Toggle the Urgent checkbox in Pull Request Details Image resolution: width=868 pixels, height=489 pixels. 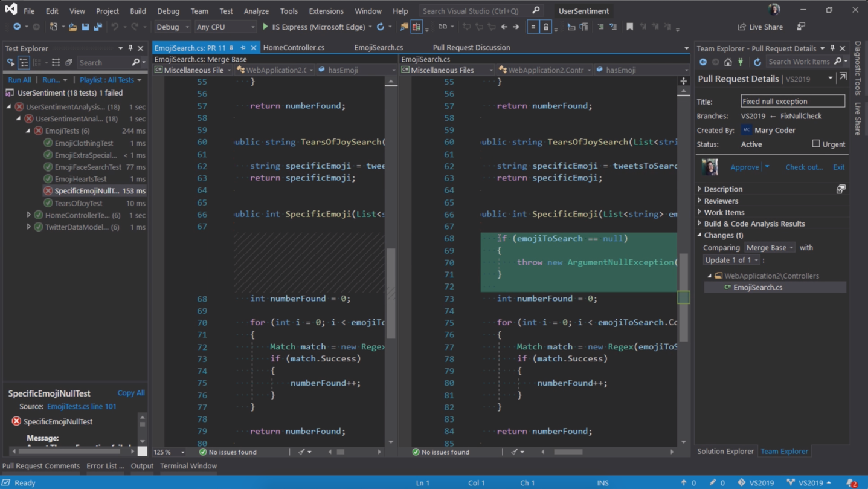point(815,144)
